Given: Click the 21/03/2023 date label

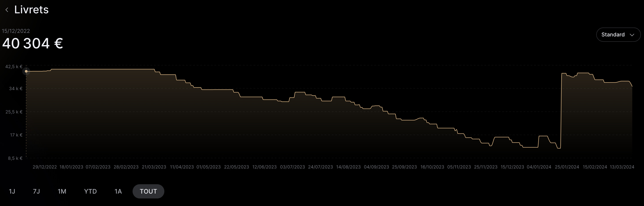Looking at the screenshot, I should point(154,167).
